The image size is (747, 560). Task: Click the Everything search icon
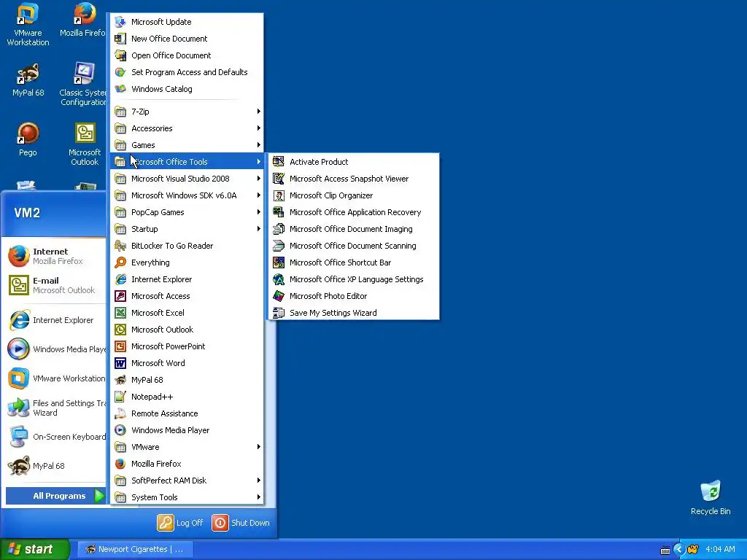(x=120, y=262)
